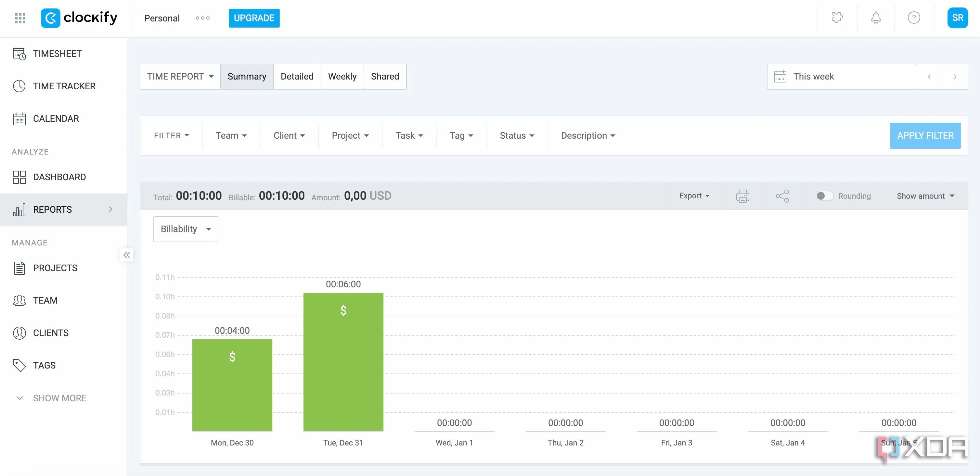Image resolution: width=980 pixels, height=476 pixels.
Task: Click the Wed, Jan 1 axis label
Action: (x=454, y=443)
